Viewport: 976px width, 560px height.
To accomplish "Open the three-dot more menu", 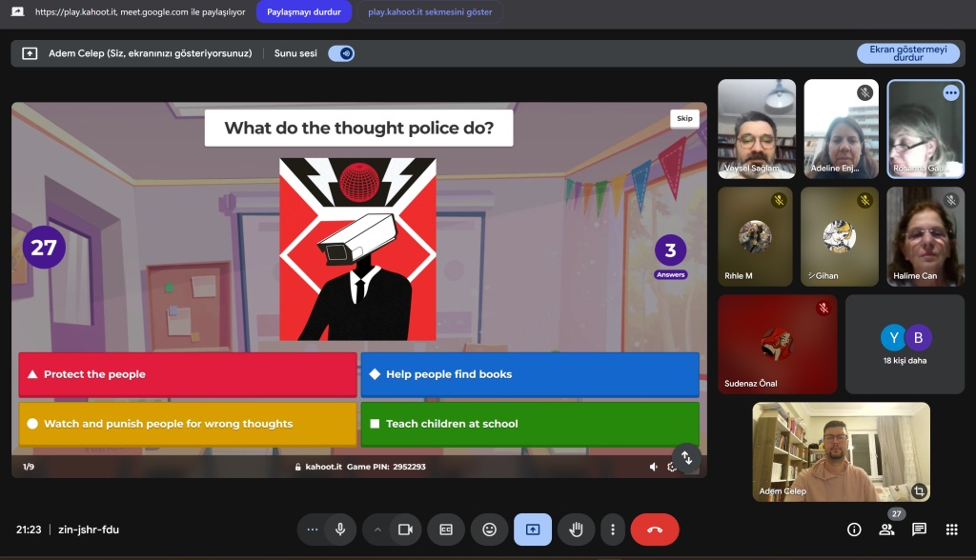I will click(613, 530).
